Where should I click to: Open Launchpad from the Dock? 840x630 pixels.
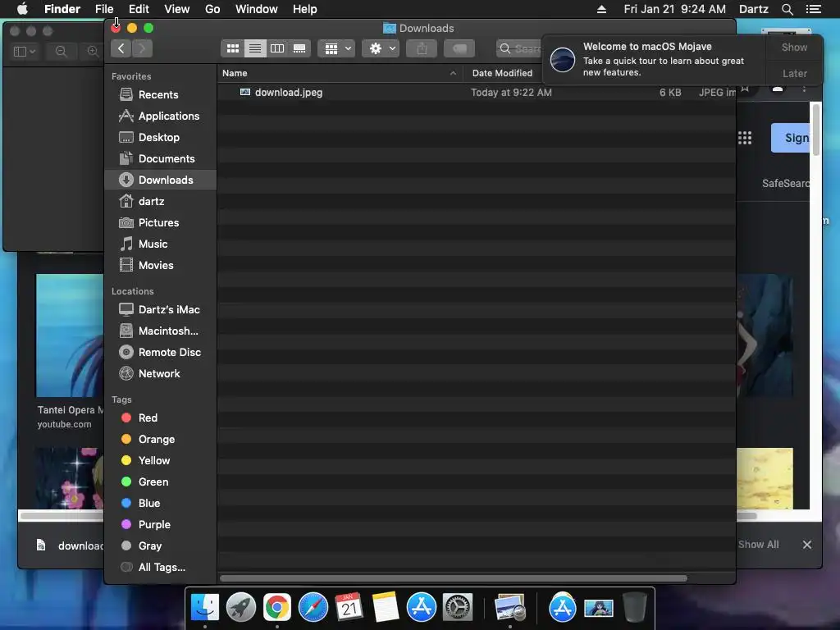(x=241, y=608)
